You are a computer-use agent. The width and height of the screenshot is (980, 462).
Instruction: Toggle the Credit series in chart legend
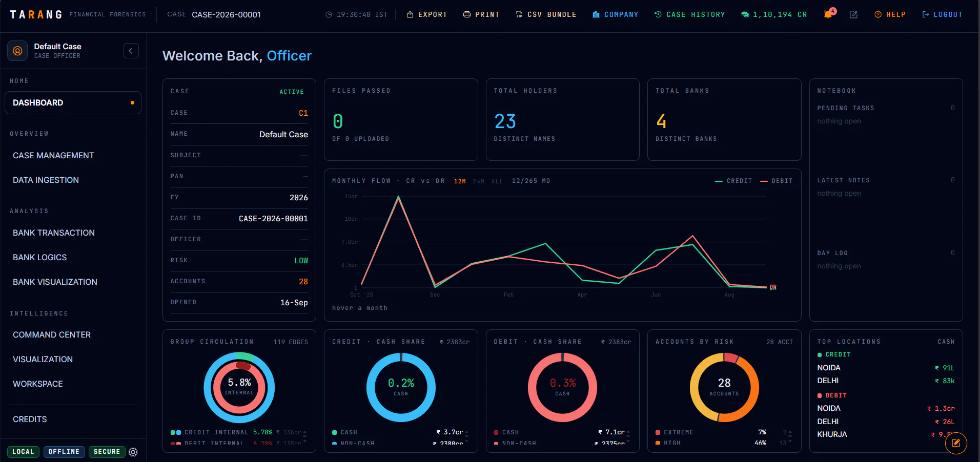point(733,181)
